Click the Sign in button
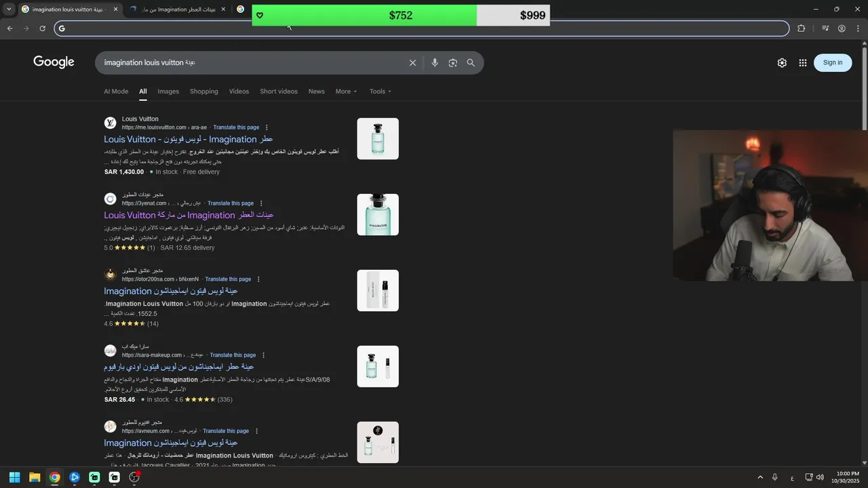 tap(833, 62)
